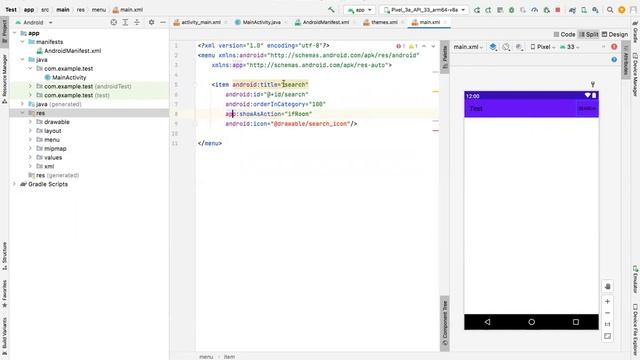Open the Android project view dropdown
The height and width of the screenshot is (360, 640).
pos(34,22)
